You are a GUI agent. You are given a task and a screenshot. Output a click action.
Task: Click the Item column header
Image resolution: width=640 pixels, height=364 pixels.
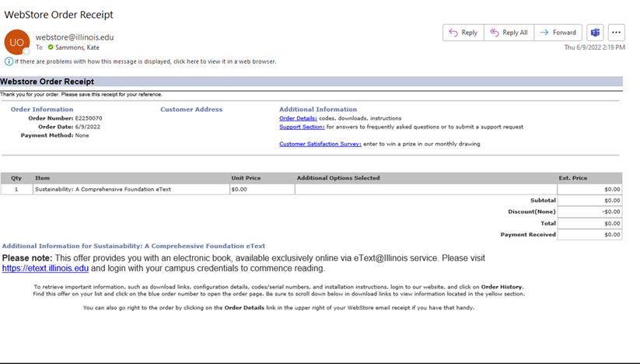42,178
